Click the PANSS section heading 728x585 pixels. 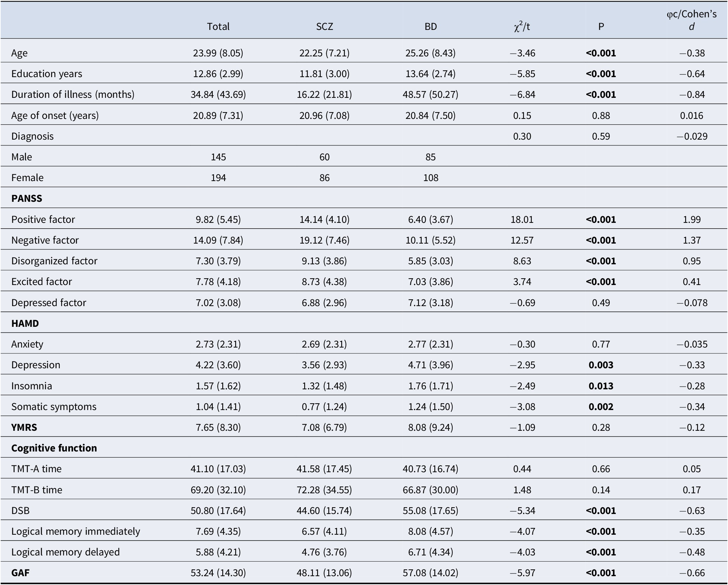[x=27, y=198]
